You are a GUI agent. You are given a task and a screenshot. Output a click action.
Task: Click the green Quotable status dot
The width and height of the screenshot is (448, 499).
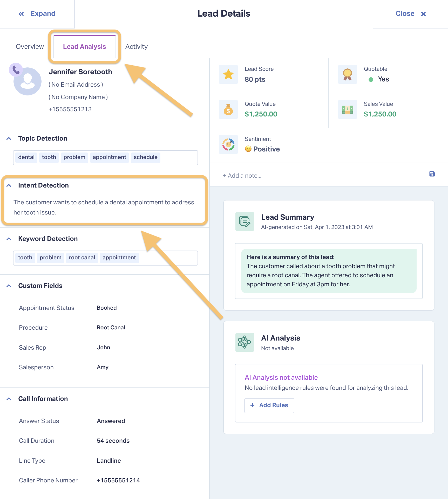[x=371, y=80]
